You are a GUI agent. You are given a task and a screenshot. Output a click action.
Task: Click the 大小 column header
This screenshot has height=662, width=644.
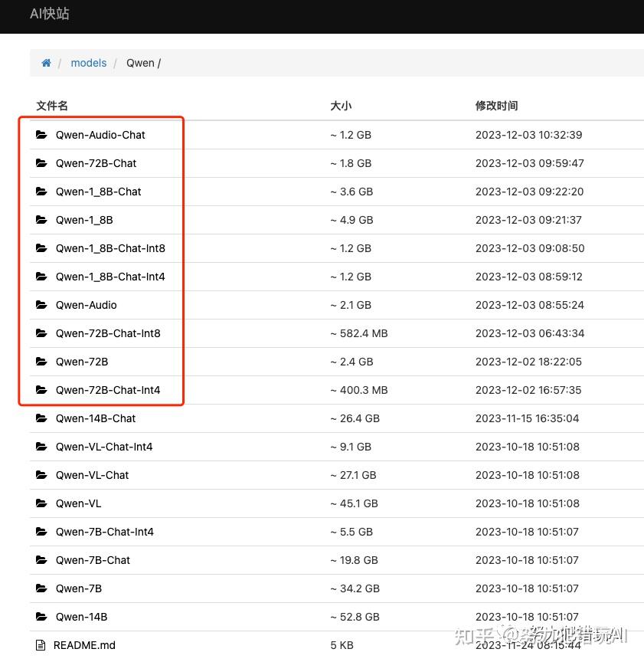(x=341, y=106)
